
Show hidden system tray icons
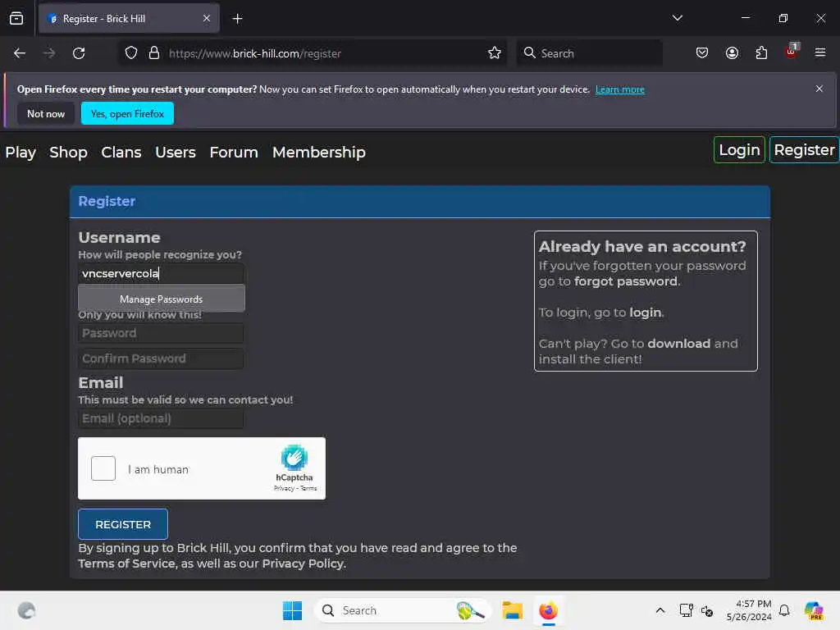660,610
